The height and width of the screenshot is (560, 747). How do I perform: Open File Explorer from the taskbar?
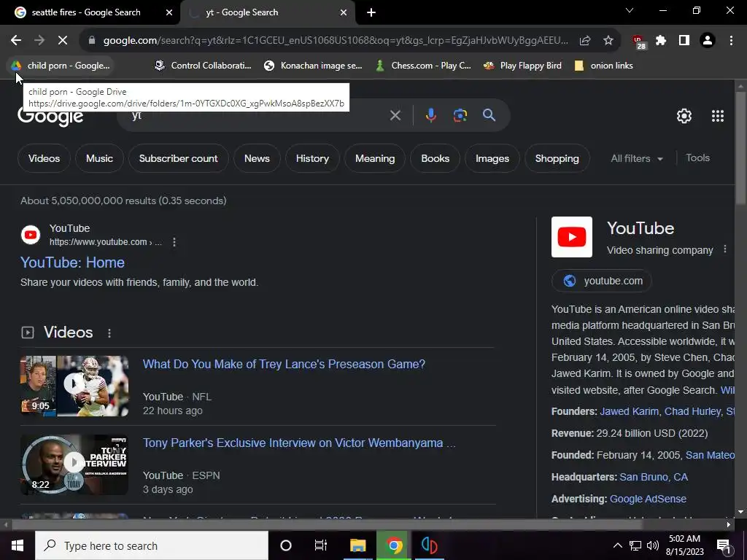[357, 545]
